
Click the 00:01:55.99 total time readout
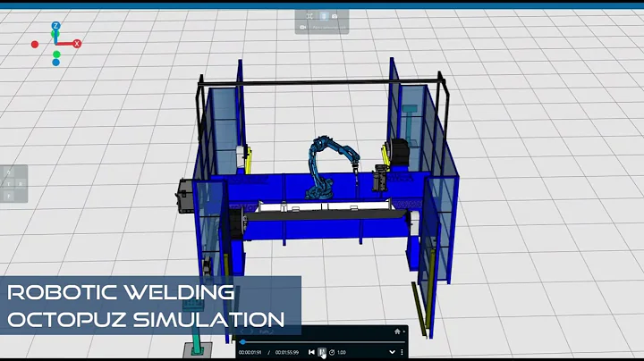(287, 352)
